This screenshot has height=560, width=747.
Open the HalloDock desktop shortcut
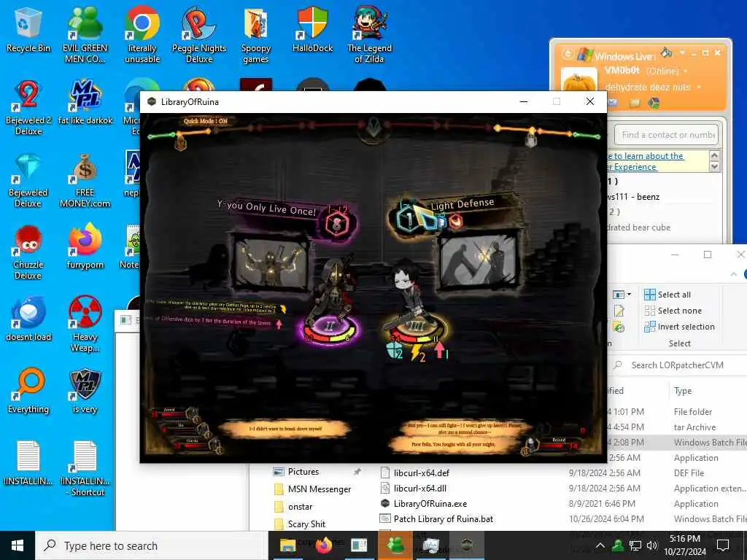tap(312, 29)
